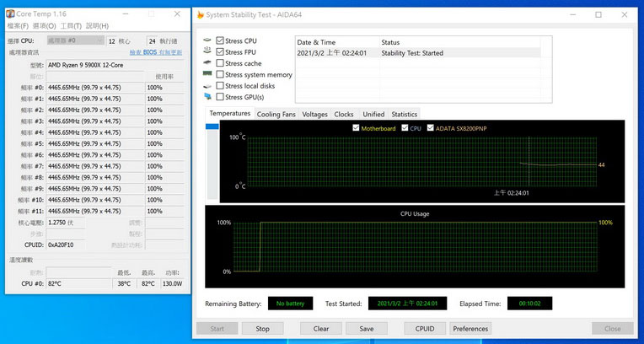The image size is (644, 344).
Task: Open Preferences in AIDA64
Action: point(470,328)
